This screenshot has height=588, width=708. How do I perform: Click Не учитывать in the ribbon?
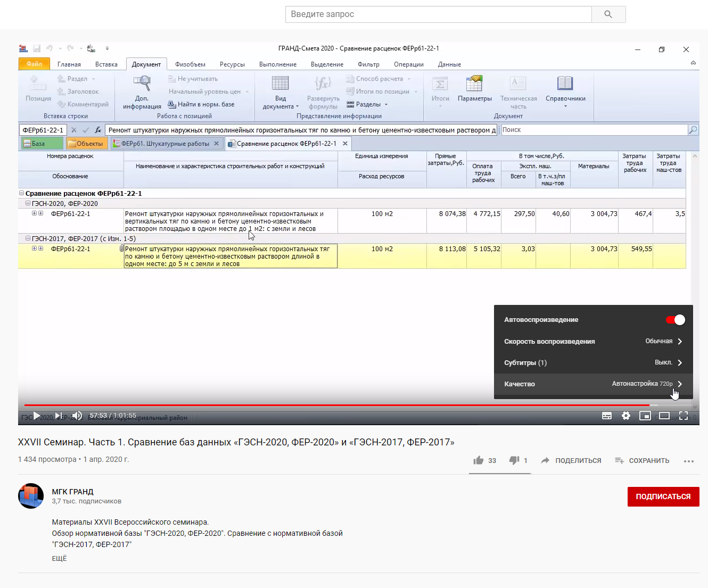point(193,79)
